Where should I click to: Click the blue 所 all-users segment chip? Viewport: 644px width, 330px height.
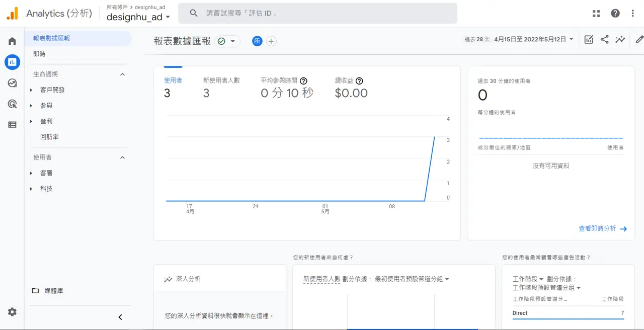point(258,41)
